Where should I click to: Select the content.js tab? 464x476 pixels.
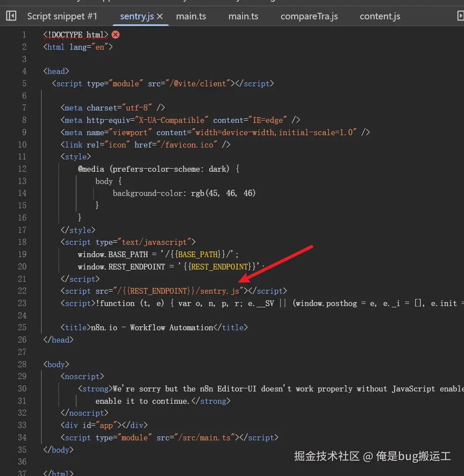pyautogui.click(x=379, y=16)
